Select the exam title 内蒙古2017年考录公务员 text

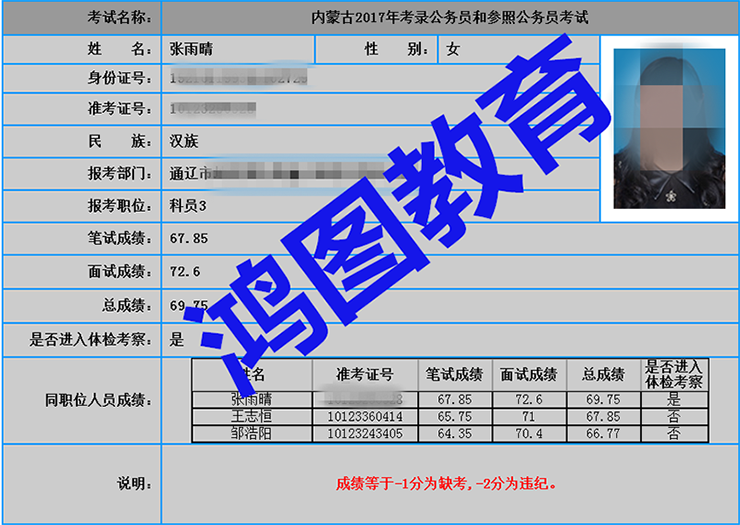(x=449, y=18)
